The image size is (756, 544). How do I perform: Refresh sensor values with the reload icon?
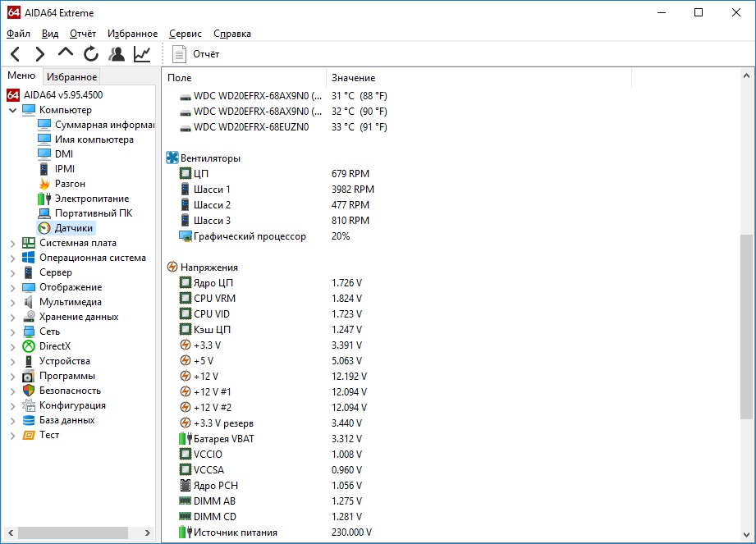pyautogui.click(x=90, y=54)
